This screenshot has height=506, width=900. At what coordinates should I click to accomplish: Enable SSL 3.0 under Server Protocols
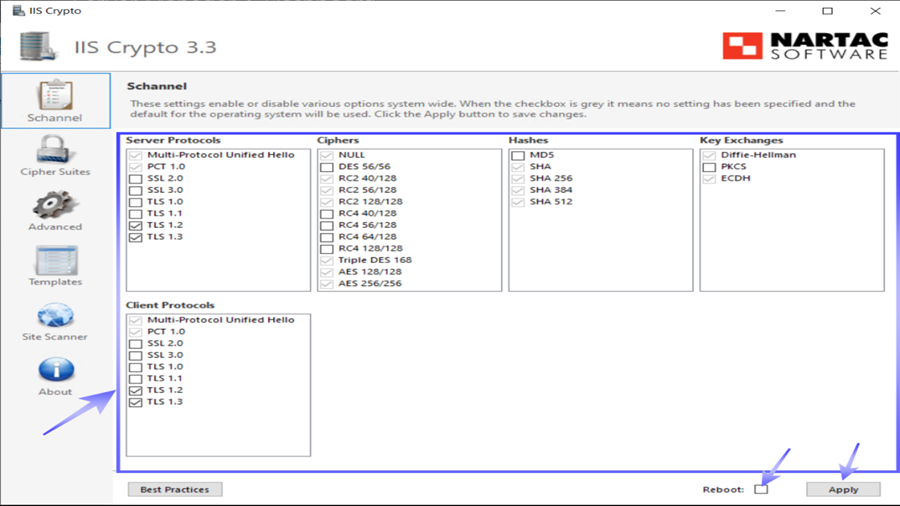point(135,190)
